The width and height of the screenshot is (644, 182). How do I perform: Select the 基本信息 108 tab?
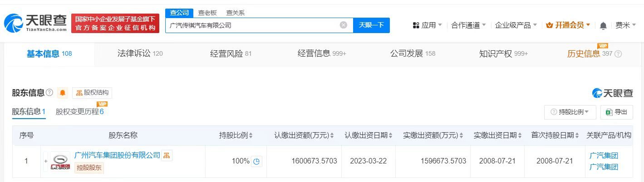tap(49, 54)
